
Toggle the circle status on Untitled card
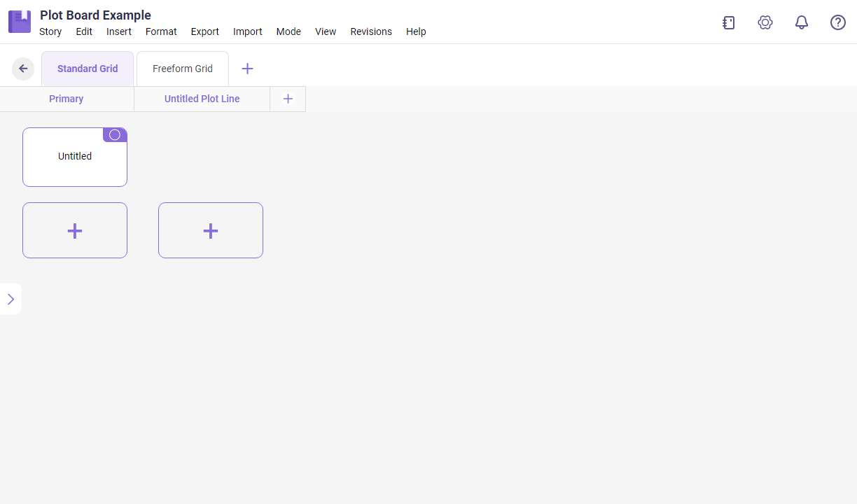coord(115,134)
